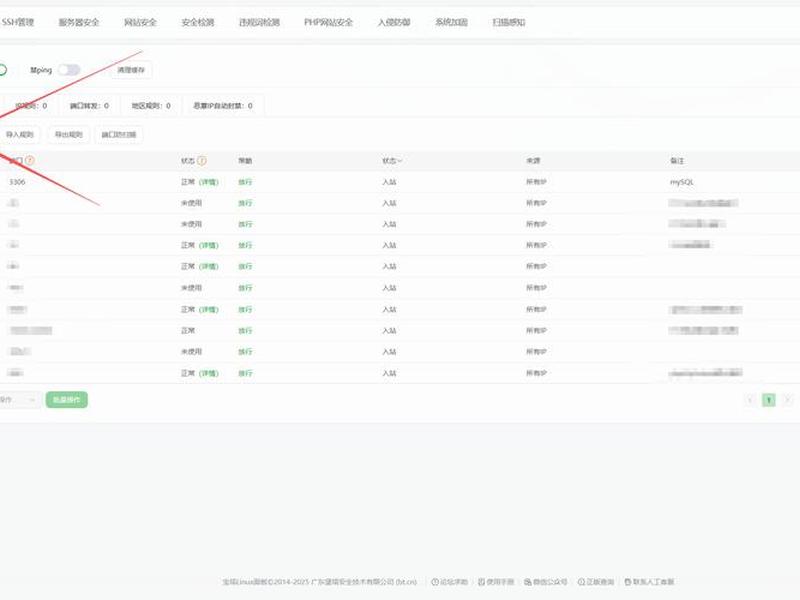
Task: Switch to the 网站安全 tab
Action: point(140,22)
